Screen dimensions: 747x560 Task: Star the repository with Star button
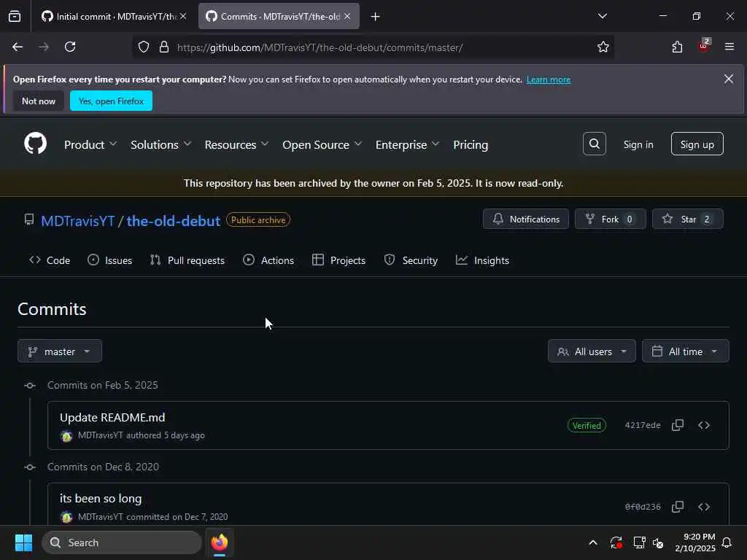tap(687, 219)
